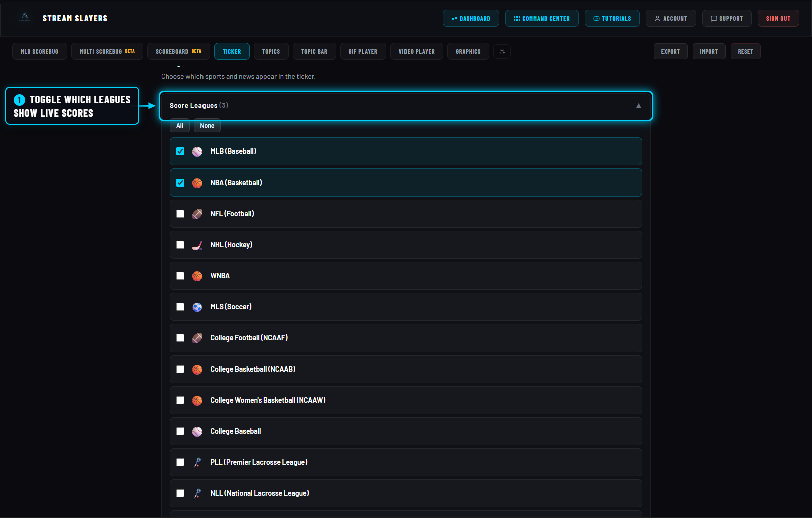Click the PLL (Premier Lacrosse League) row
812x518 pixels.
pyautogui.click(x=405, y=462)
